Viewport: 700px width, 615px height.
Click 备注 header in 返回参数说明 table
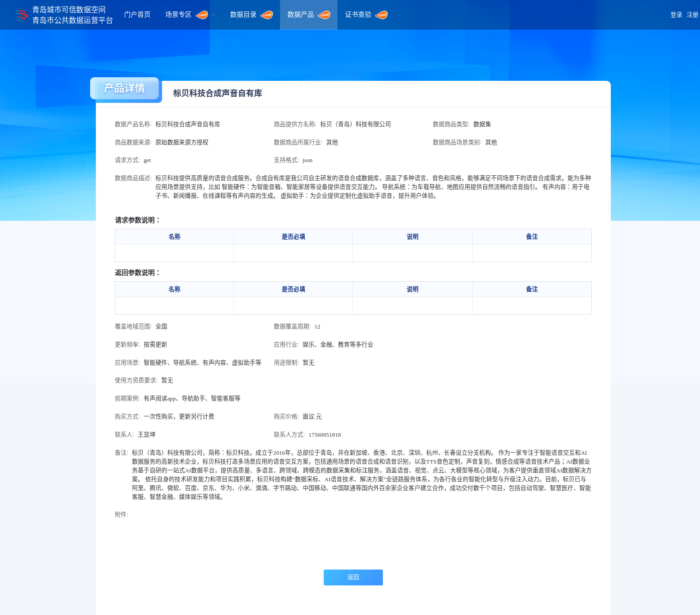click(x=532, y=289)
